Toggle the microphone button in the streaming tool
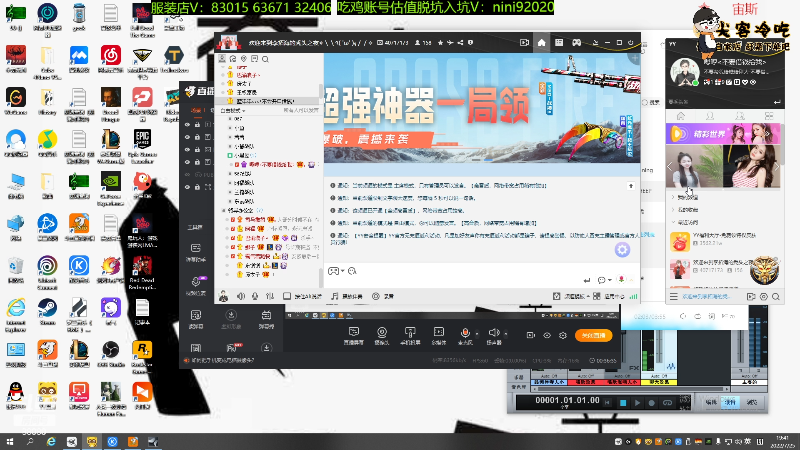Screen dimensions: 800x450 [465, 336]
